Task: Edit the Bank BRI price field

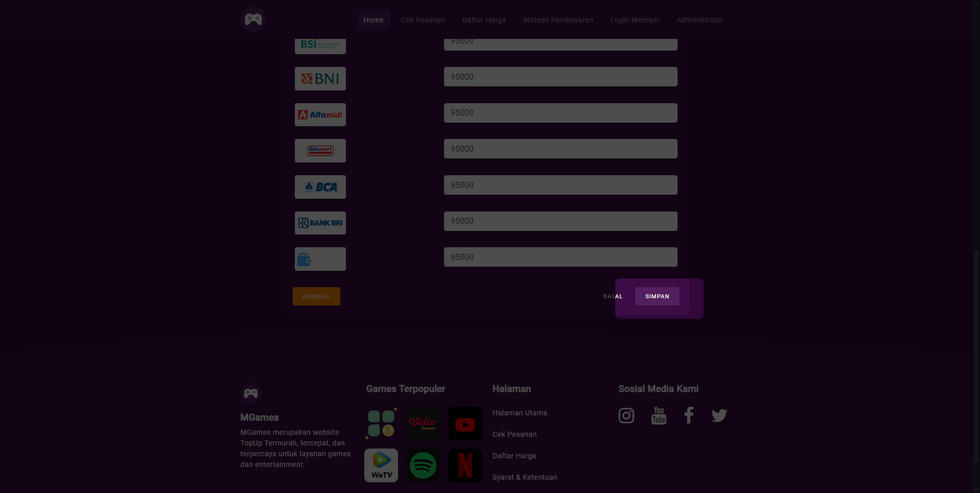Action: [x=561, y=221]
